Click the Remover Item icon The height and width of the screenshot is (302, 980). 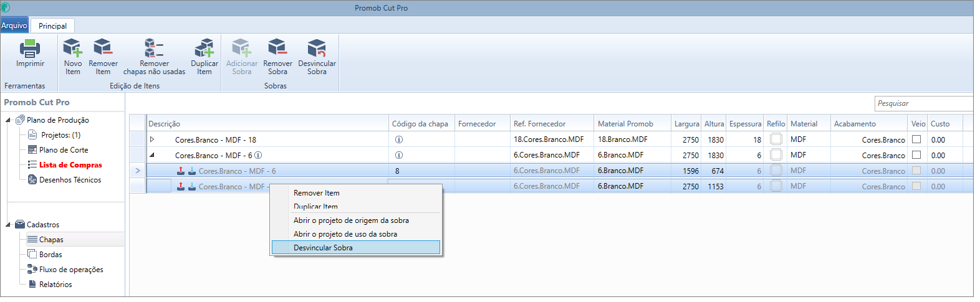coord(103,48)
